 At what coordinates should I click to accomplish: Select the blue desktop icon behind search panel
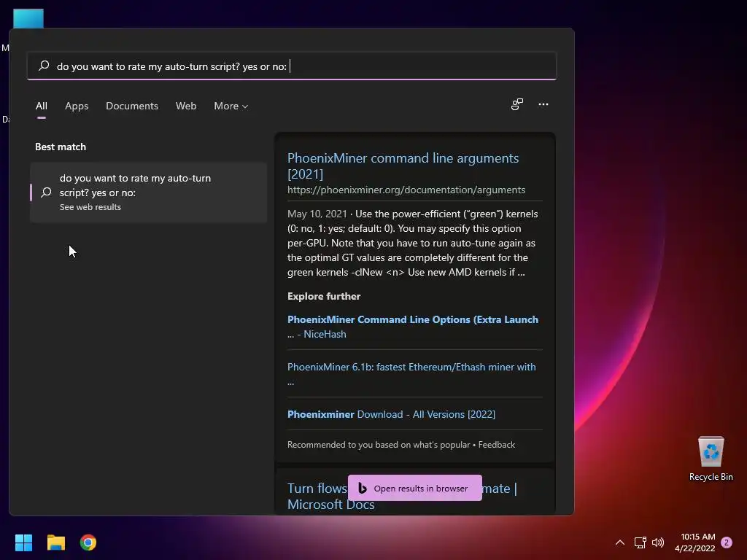coord(28,18)
